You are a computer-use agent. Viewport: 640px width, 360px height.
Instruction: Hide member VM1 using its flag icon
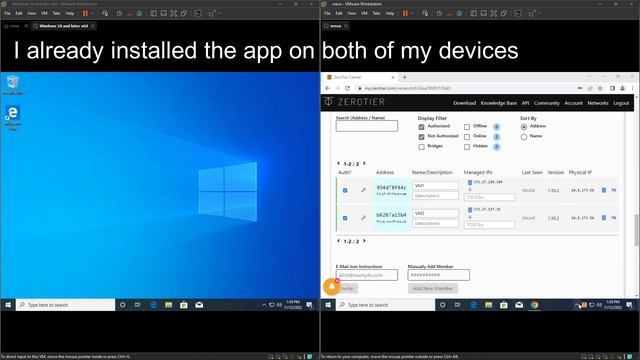613,190
